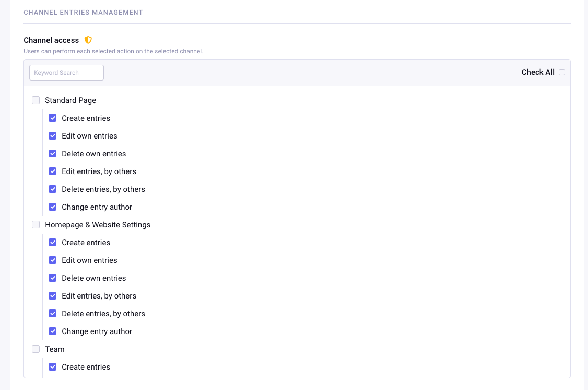Click the resize handle of the channel list
The height and width of the screenshot is (390, 588).
568,375
